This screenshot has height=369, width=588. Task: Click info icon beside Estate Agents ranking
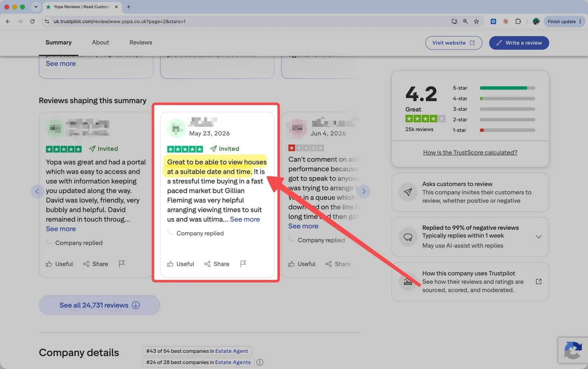click(x=260, y=362)
